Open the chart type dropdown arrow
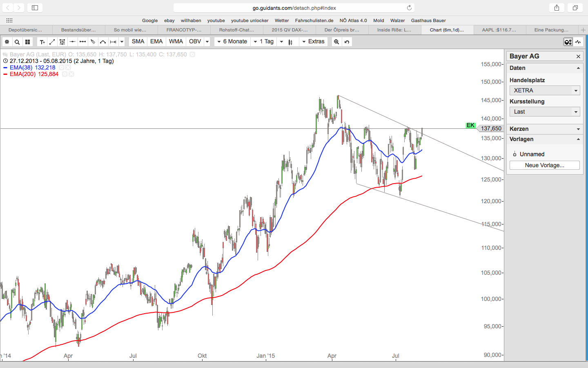This screenshot has width=588, height=368. click(281, 42)
